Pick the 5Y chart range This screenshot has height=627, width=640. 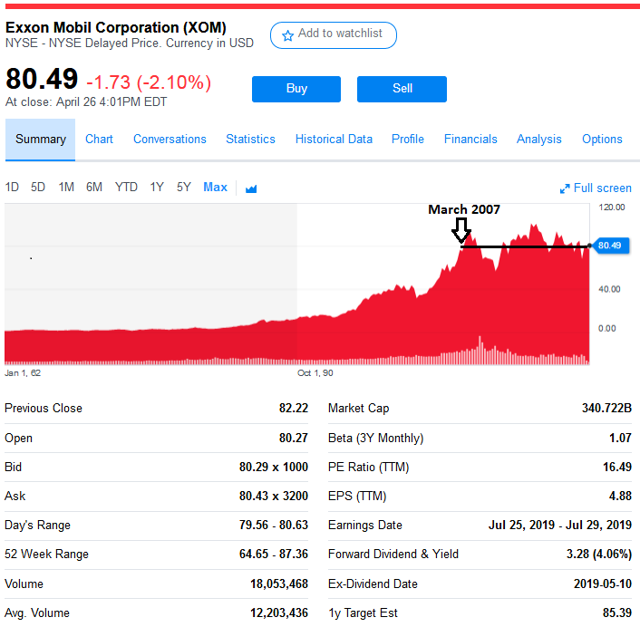[184, 187]
